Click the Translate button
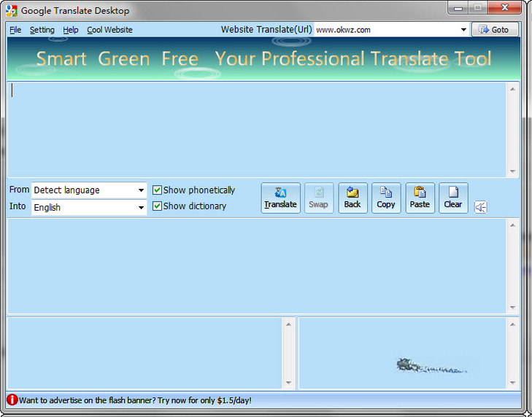The image size is (532, 417). [x=280, y=198]
